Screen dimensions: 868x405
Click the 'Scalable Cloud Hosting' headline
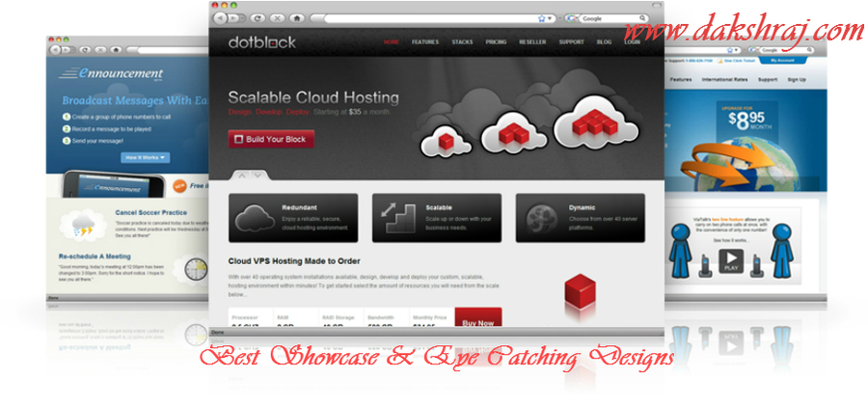(313, 98)
